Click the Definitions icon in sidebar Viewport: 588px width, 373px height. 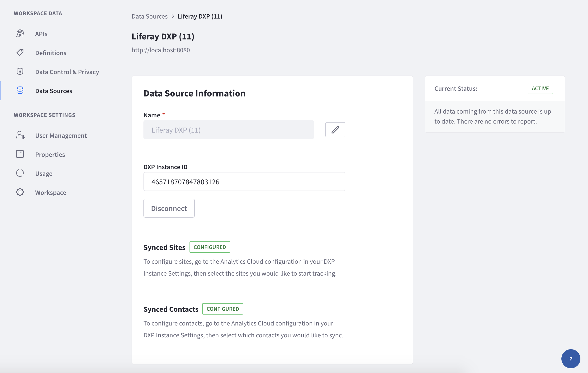click(20, 52)
